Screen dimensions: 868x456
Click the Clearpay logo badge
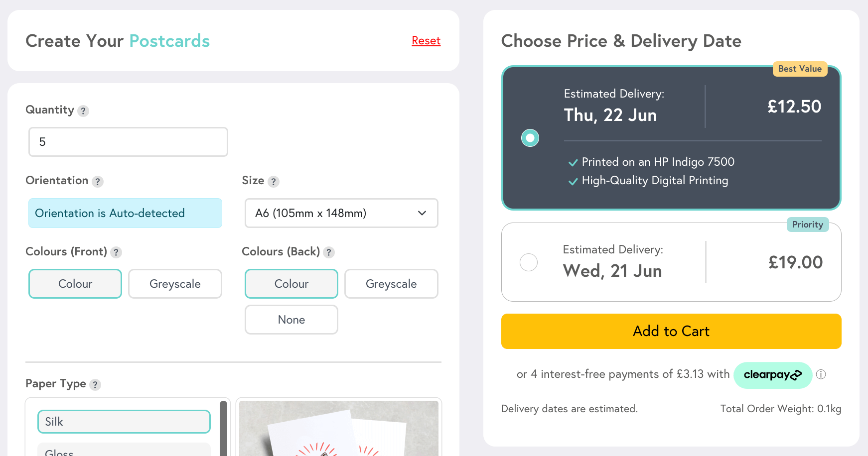coord(773,375)
